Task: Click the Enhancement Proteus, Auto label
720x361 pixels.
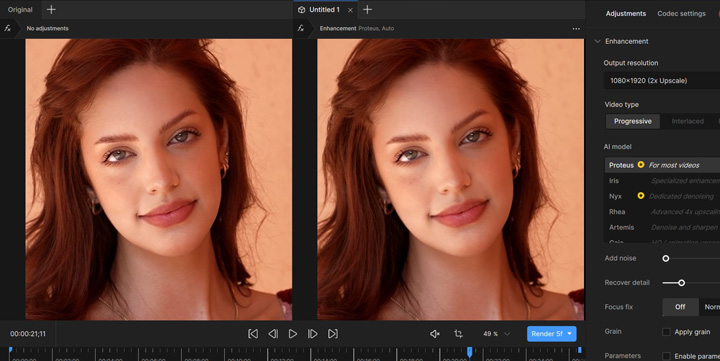Action: [x=357, y=28]
